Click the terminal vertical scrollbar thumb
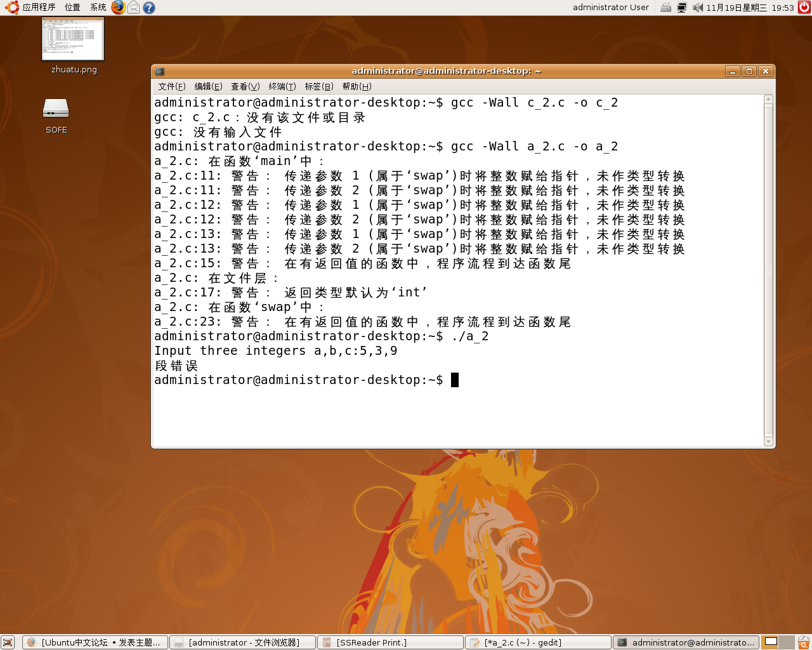 pyautogui.click(x=769, y=270)
